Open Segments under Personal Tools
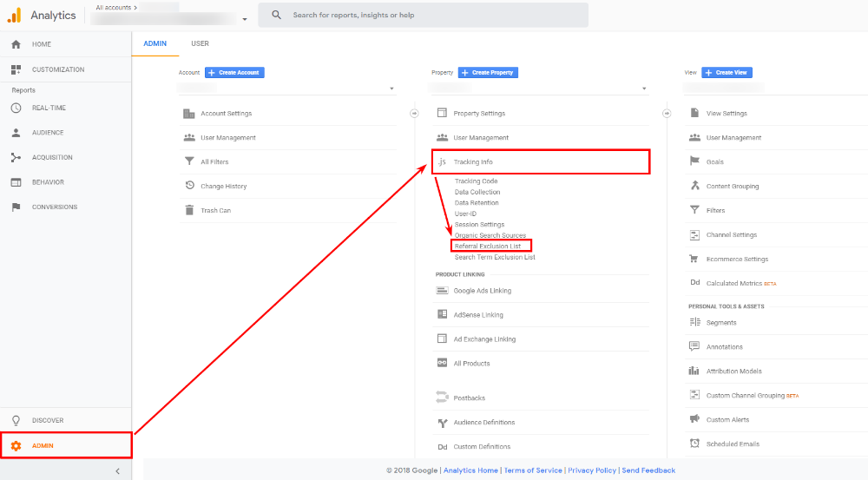This screenshot has width=868, height=480. pos(721,323)
